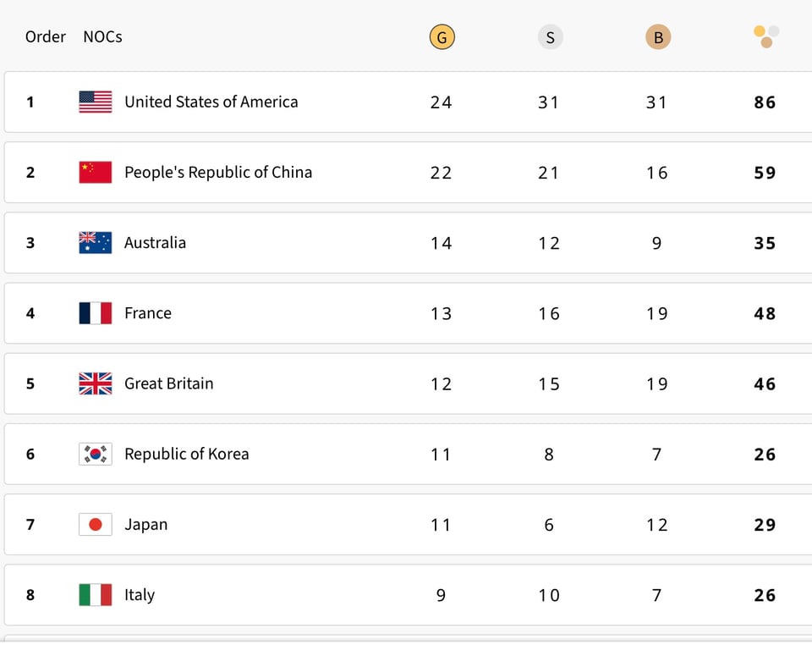Click the NOCs column header
This screenshot has height=645, width=812.
[102, 36]
